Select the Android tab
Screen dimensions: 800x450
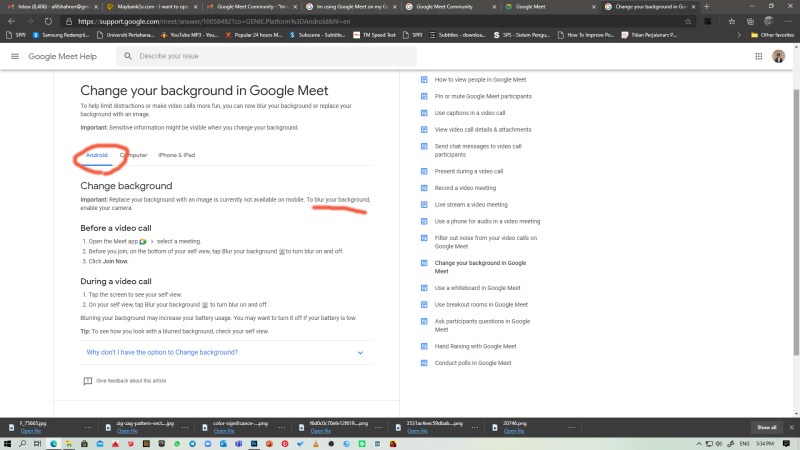coord(96,155)
